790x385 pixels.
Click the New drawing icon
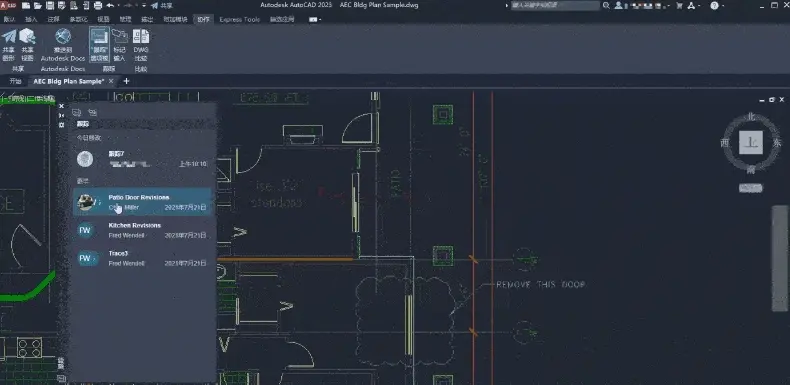26,6
